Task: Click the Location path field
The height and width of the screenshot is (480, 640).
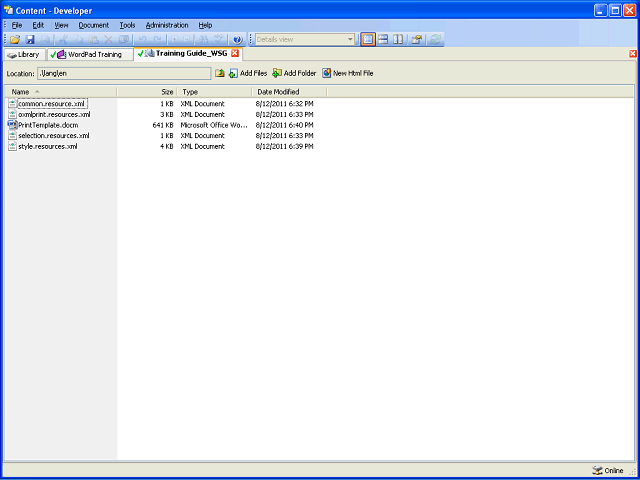Action: [124, 73]
